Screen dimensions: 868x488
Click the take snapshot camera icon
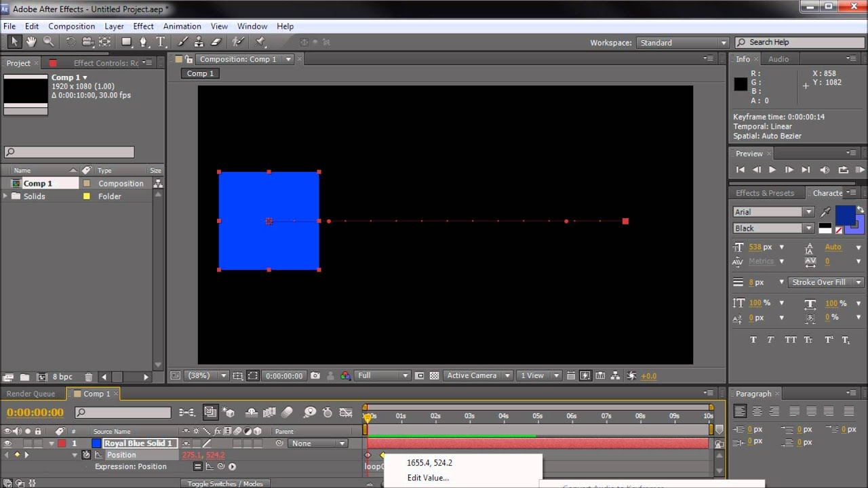point(315,375)
